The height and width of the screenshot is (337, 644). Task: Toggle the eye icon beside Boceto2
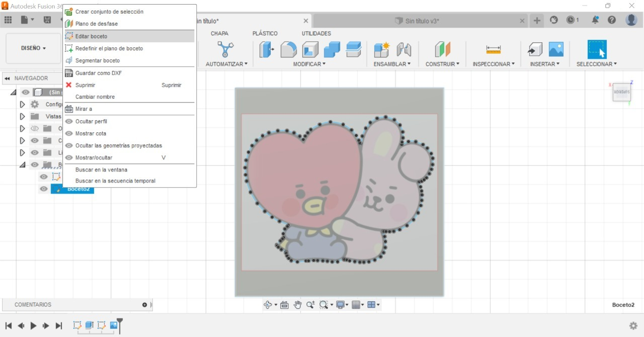(x=44, y=189)
